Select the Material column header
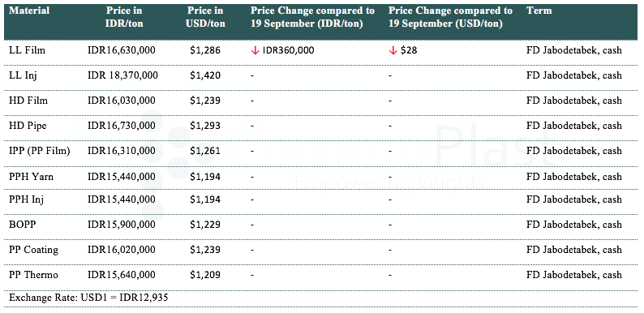The image size is (644, 313). 29,11
